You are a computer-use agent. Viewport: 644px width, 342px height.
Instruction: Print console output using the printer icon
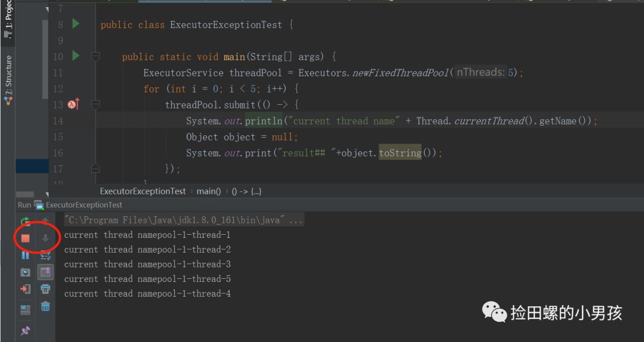pyautogui.click(x=45, y=289)
